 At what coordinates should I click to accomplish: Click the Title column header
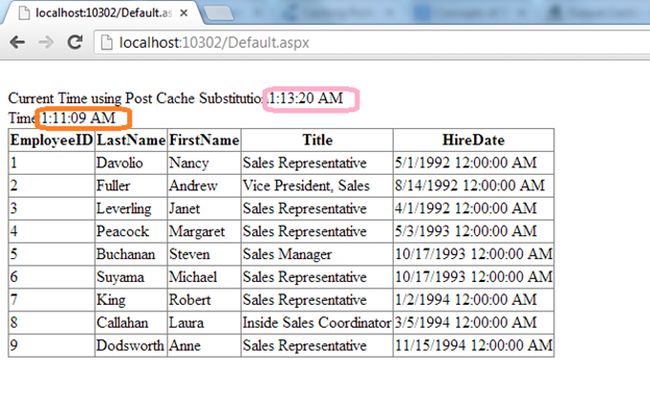pos(316,140)
